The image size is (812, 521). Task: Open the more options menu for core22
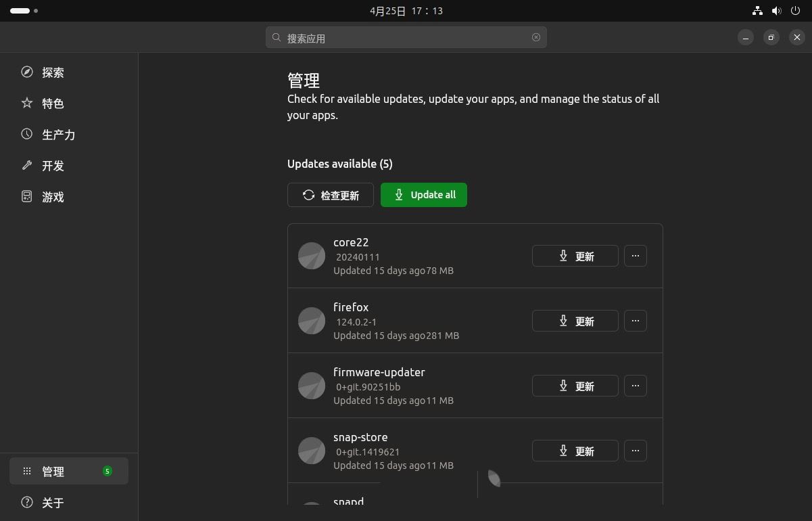click(635, 256)
